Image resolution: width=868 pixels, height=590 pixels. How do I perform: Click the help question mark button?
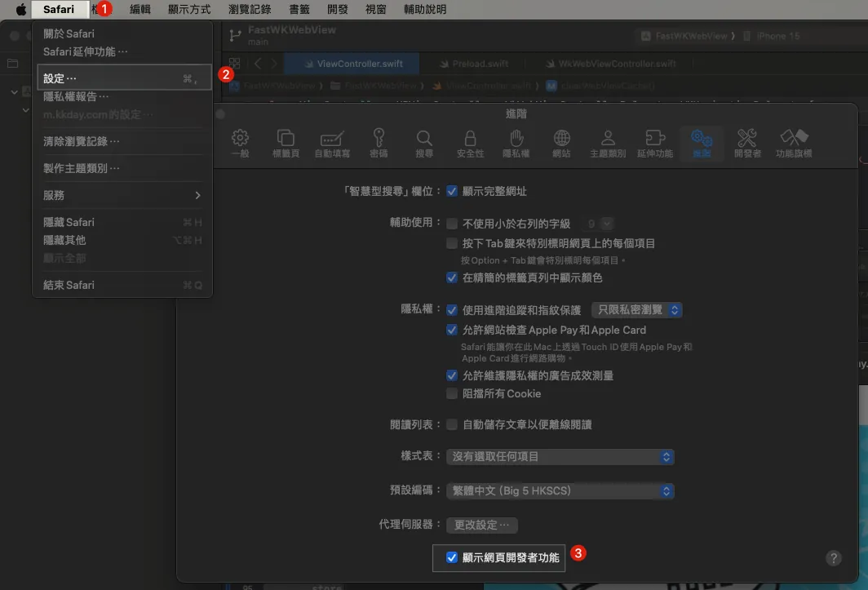[x=833, y=558]
